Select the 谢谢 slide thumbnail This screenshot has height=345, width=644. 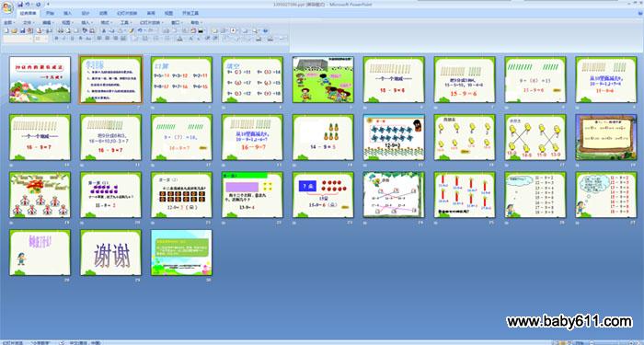[110, 253]
